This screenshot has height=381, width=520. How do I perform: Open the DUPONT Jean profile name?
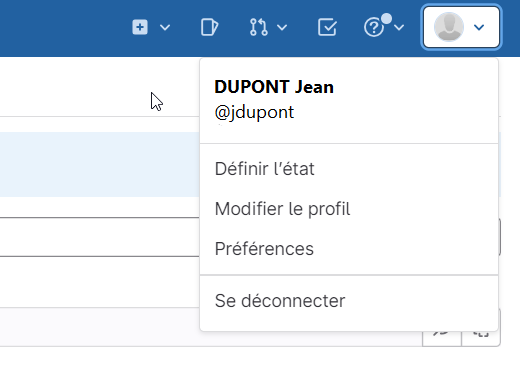coord(274,87)
